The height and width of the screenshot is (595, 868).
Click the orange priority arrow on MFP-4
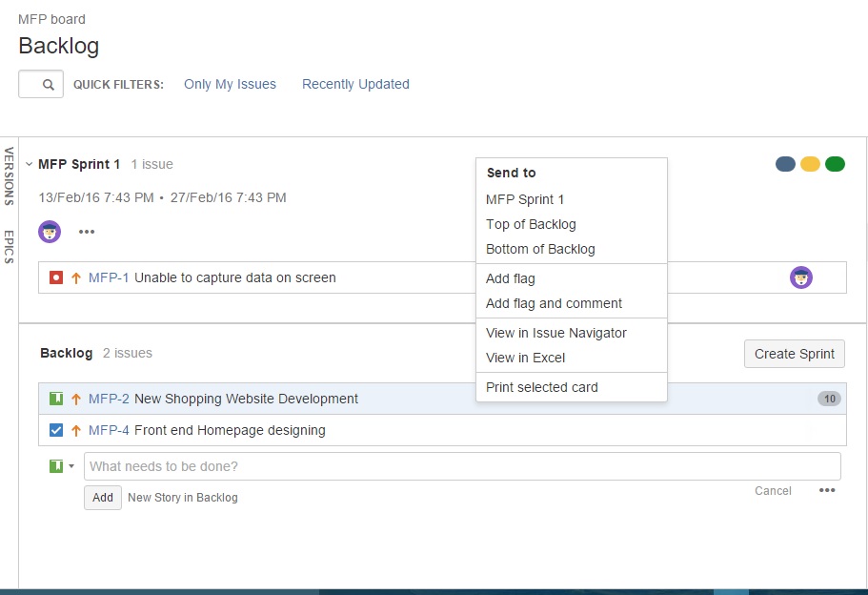click(x=76, y=430)
